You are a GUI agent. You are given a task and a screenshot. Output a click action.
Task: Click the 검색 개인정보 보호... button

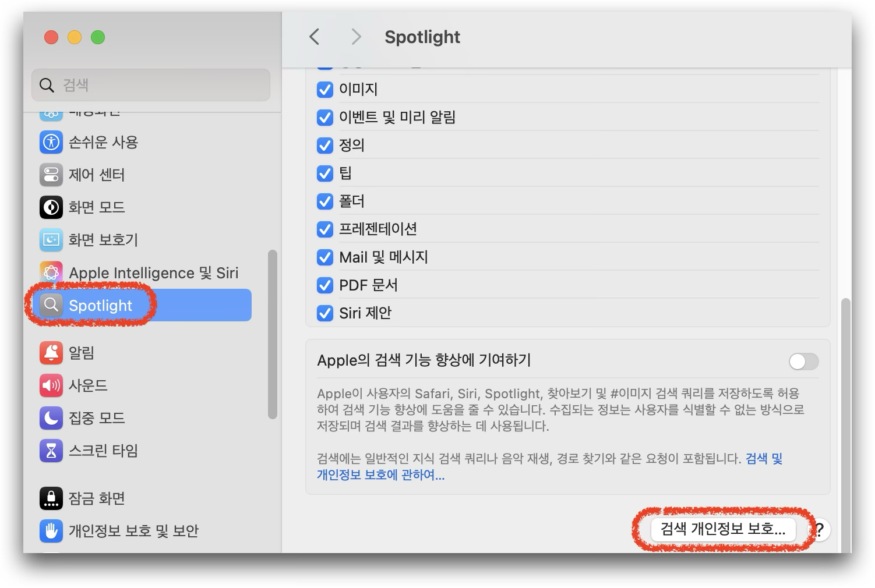723,529
